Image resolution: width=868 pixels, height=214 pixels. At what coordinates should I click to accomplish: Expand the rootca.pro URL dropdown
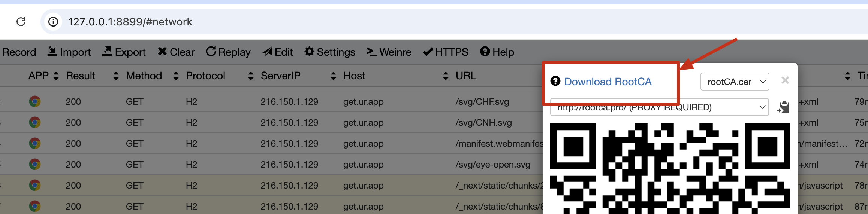(659, 107)
